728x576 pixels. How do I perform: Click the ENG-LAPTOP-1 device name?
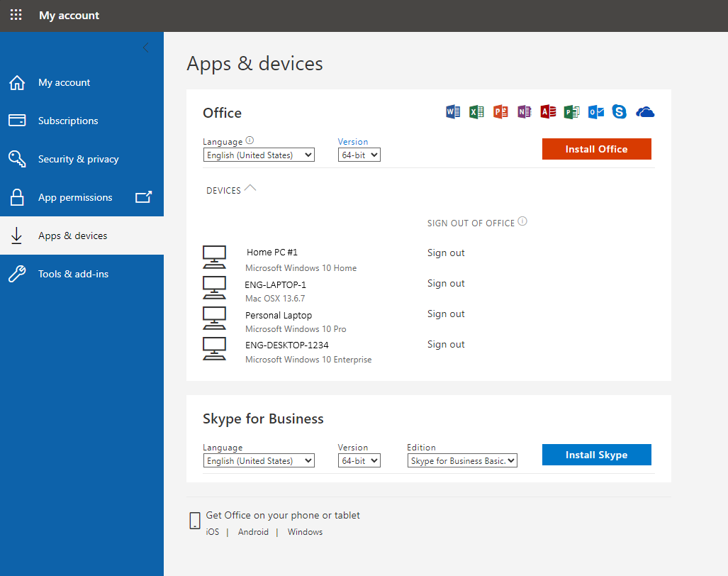click(275, 284)
